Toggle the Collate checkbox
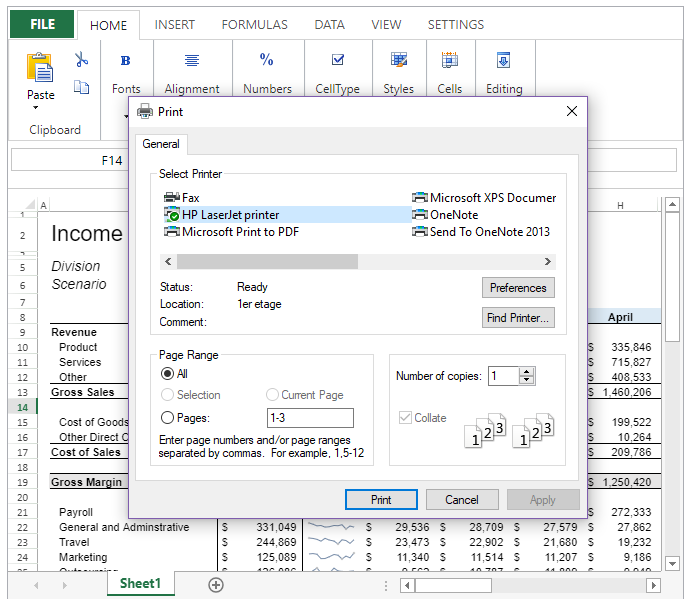The width and height of the screenshot is (691, 606). point(405,418)
